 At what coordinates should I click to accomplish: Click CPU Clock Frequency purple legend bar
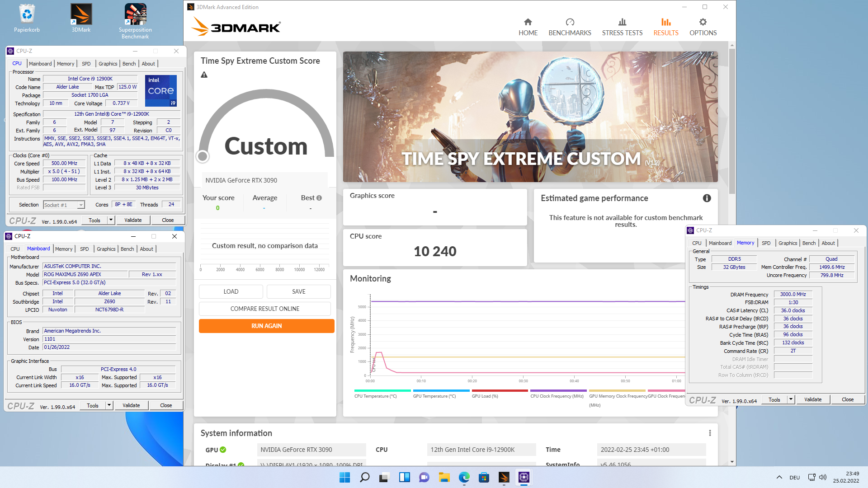558,390
